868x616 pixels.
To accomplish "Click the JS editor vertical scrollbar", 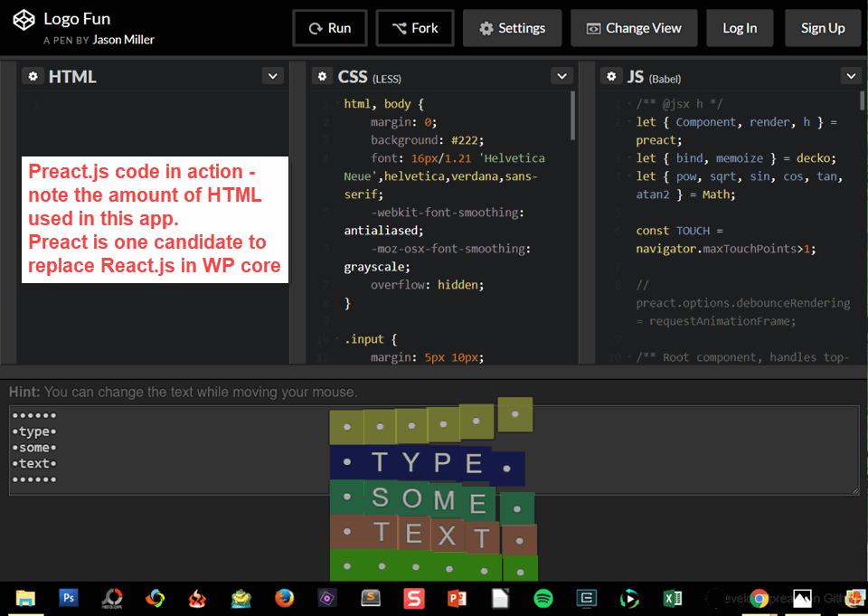I will (862, 100).
